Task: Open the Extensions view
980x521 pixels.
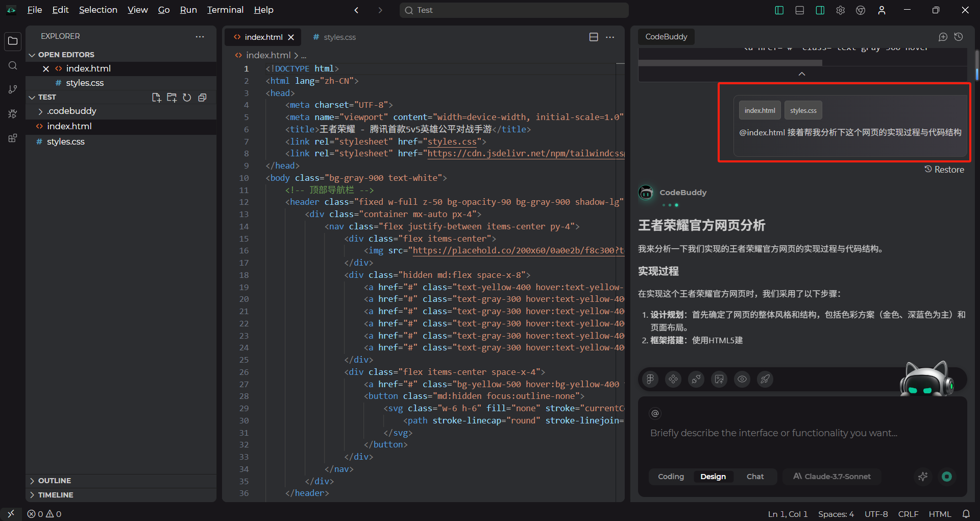Action: pos(13,138)
